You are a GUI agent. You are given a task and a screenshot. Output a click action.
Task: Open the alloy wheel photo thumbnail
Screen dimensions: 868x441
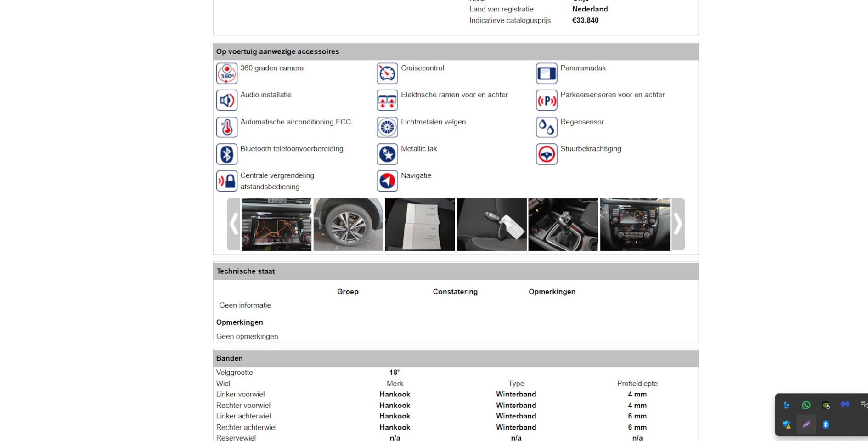pyautogui.click(x=348, y=225)
